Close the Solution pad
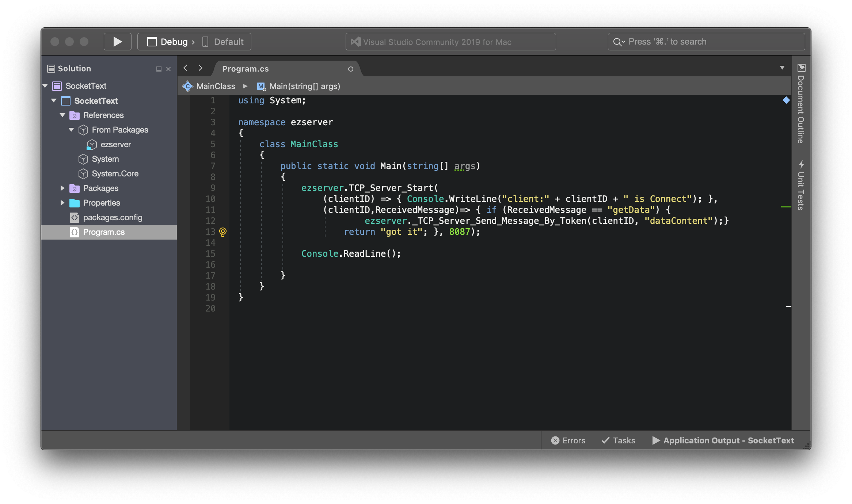852x504 pixels. pos(168,69)
